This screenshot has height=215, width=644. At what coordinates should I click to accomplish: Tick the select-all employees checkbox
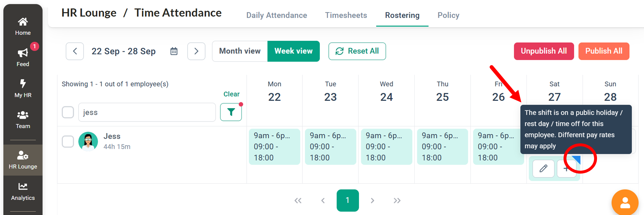coord(68,112)
